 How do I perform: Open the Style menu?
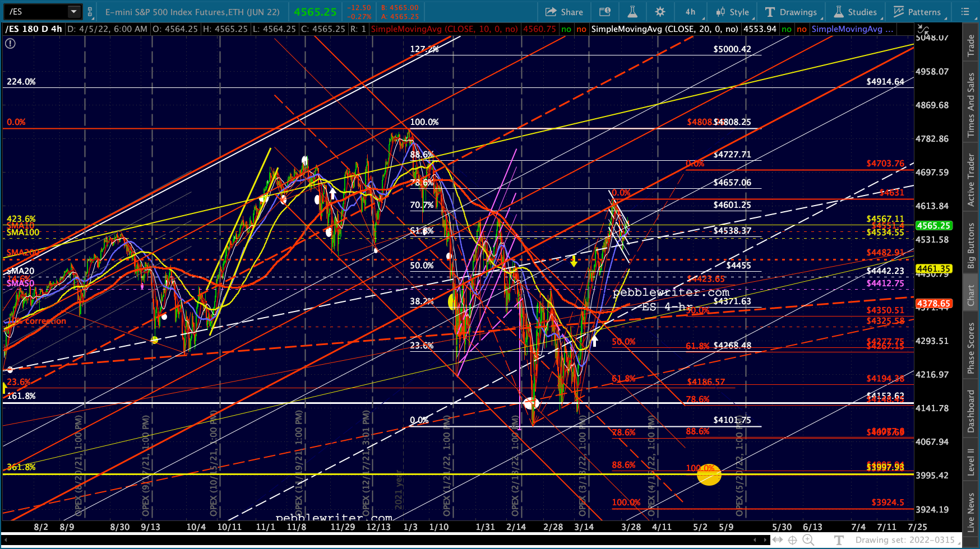point(733,12)
